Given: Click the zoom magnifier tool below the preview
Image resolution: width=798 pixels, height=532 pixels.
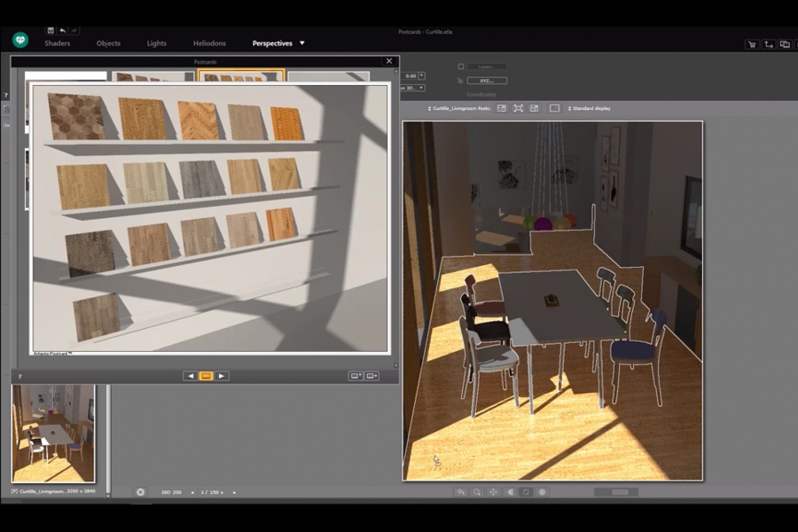Looking at the screenshot, I should tap(477, 492).
